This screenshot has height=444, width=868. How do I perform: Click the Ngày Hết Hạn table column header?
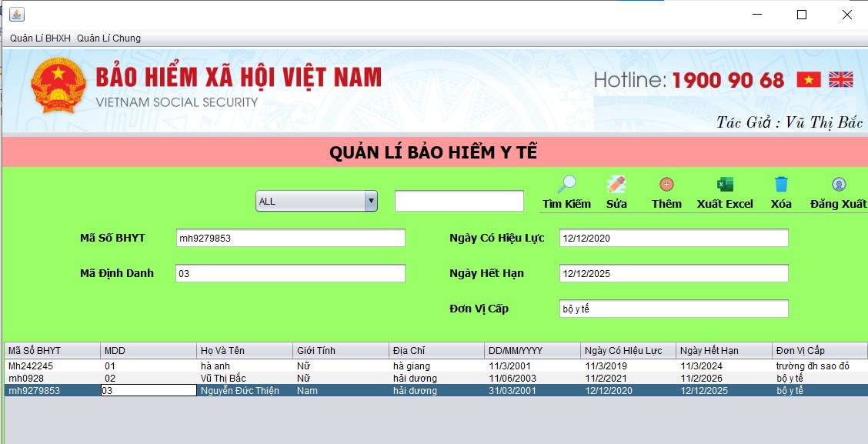[x=724, y=350]
